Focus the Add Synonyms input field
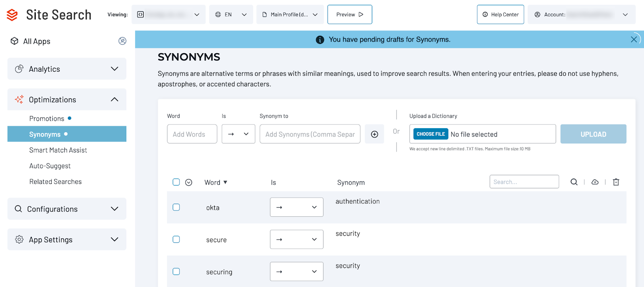 (310, 134)
